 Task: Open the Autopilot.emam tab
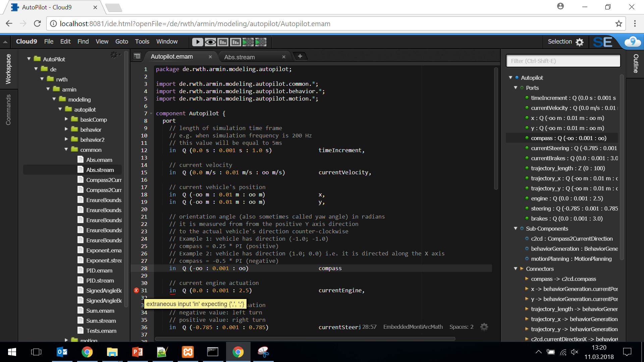point(173,57)
